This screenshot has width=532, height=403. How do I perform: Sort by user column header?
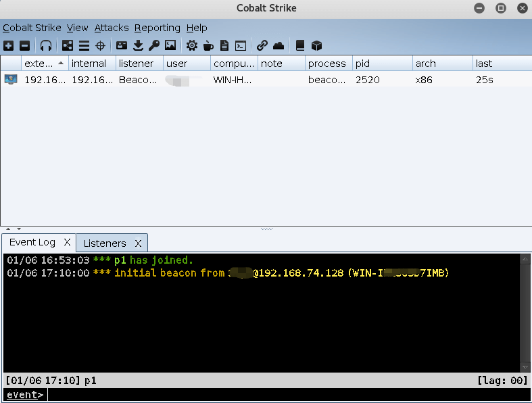point(187,64)
